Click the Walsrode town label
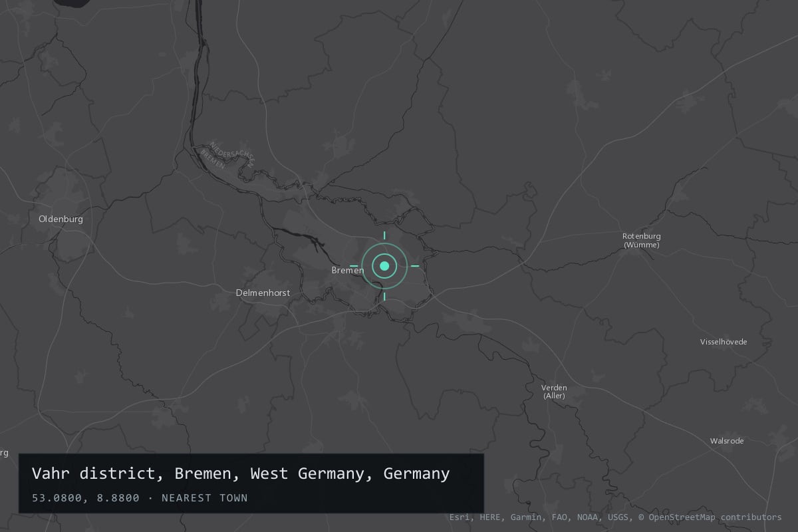 pos(727,441)
